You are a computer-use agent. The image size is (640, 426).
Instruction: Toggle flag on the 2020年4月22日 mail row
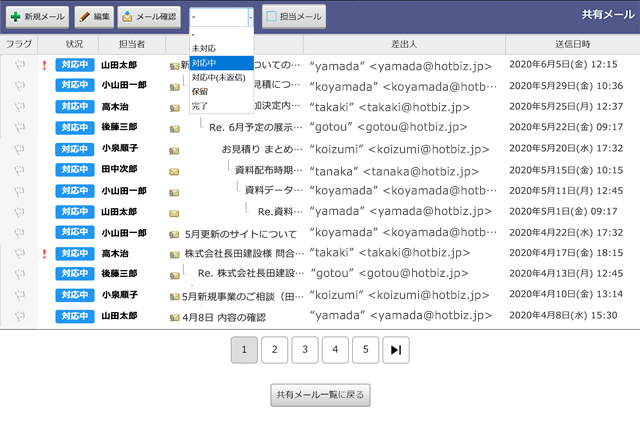pyautogui.click(x=20, y=233)
